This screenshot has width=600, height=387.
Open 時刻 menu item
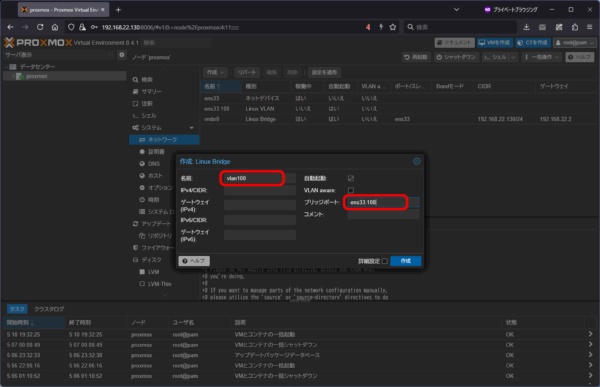(x=153, y=200)
